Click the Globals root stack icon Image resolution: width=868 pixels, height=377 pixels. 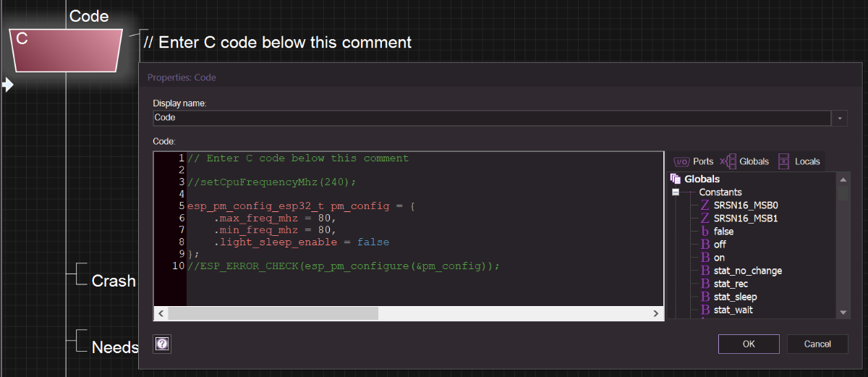(x=676, y=179)
